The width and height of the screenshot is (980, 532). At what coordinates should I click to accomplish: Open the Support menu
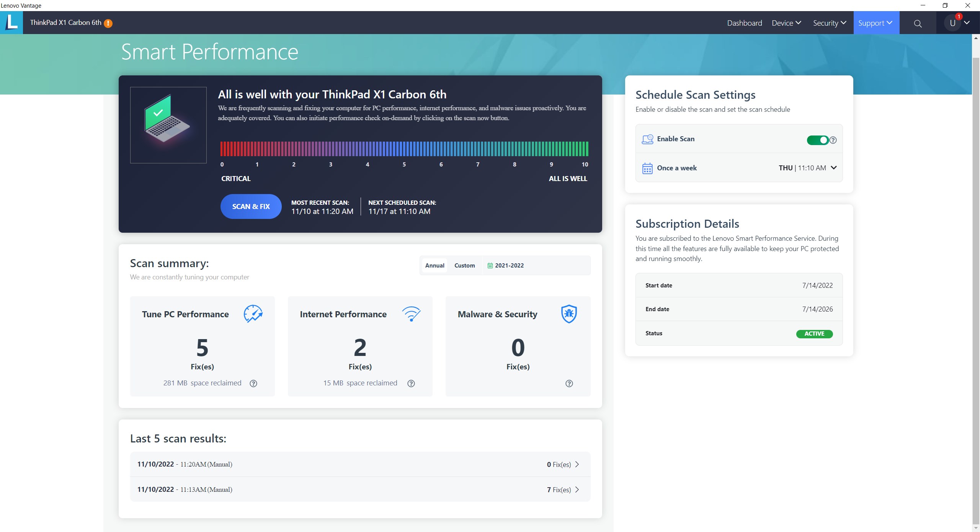875,23
